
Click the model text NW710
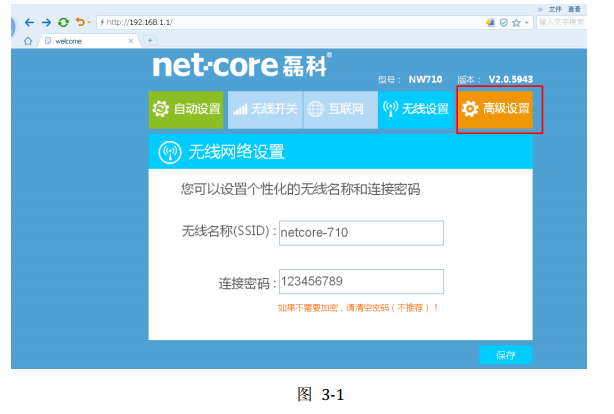coord(425,80)
